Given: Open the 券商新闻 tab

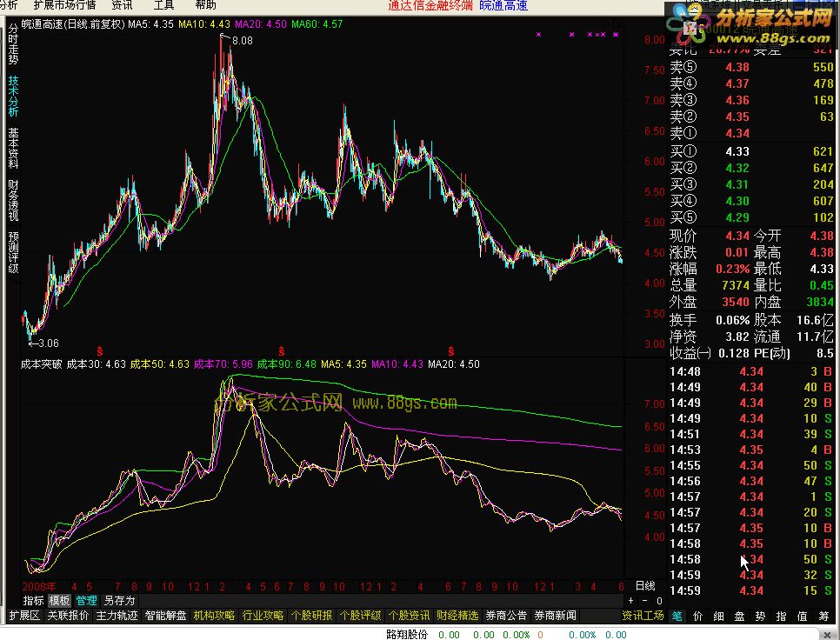Looking at the screenshot, I should [x=555, y=616].
